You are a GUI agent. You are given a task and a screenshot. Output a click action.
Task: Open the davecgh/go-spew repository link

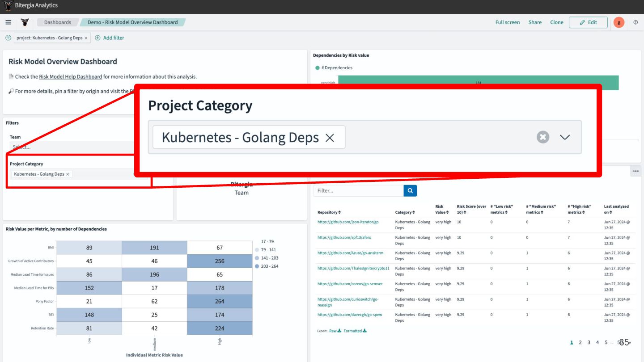pyautogui.click(x=350, y=315)
